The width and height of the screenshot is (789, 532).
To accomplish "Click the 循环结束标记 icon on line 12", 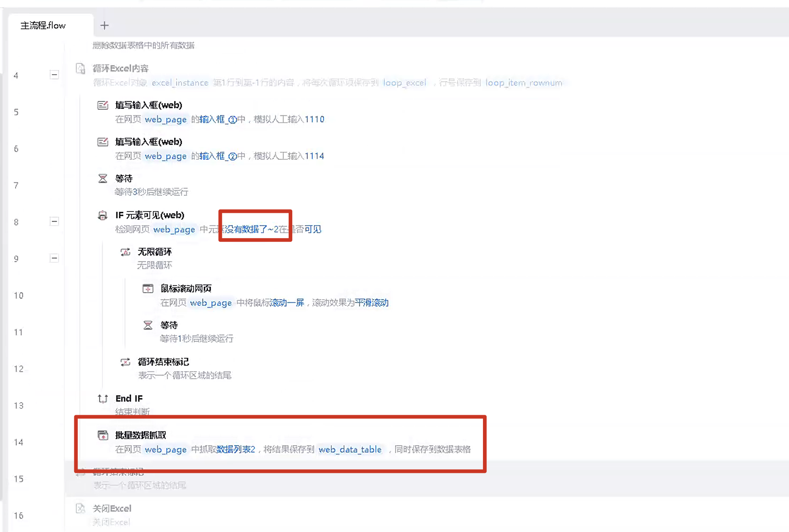I will click(x=125, y=362).
